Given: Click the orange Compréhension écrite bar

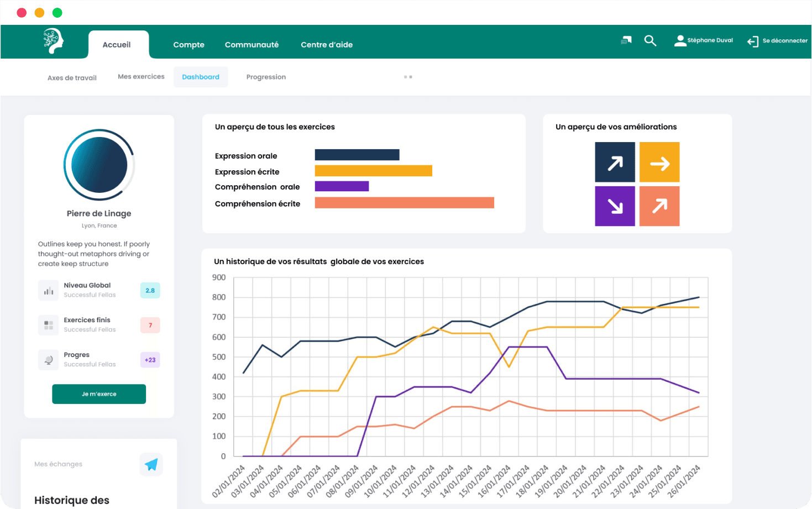Looking at the screenshot, I should [404, 203].
